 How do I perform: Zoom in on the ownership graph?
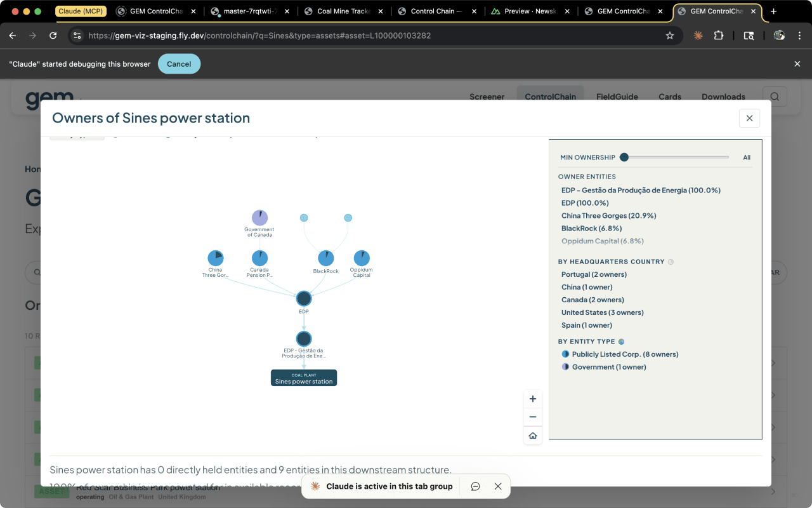coord(533,399)
